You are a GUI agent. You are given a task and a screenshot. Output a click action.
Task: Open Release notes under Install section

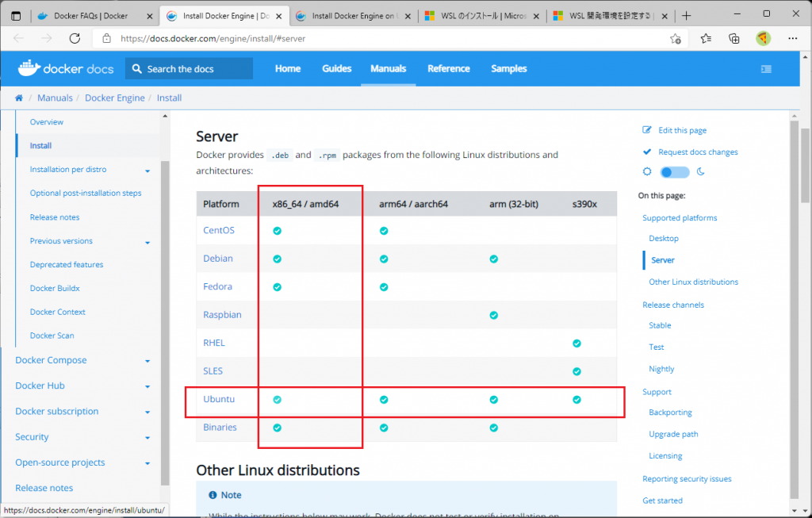point(55,217)
